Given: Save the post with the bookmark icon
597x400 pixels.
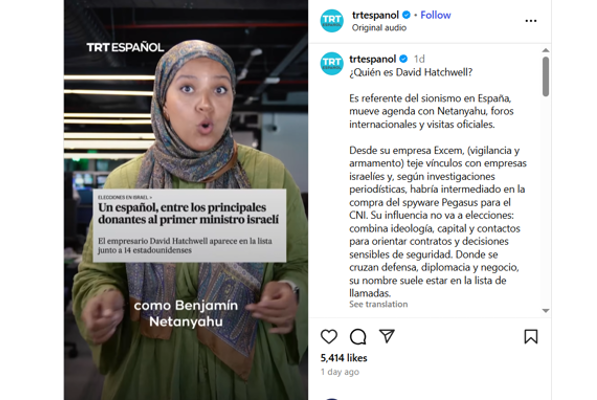Looking at the screenshot, I should (531, 336).
